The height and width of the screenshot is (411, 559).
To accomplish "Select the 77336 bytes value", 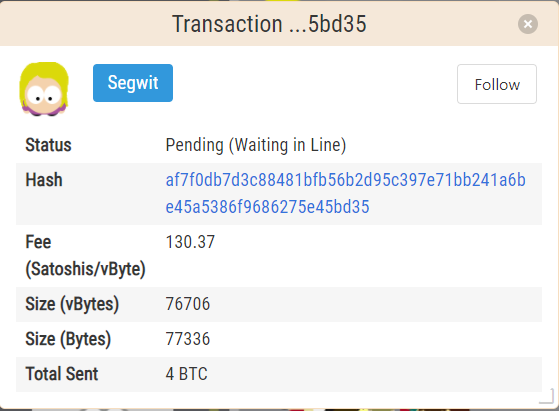I will pyautogui.click(x=188, y=339).
